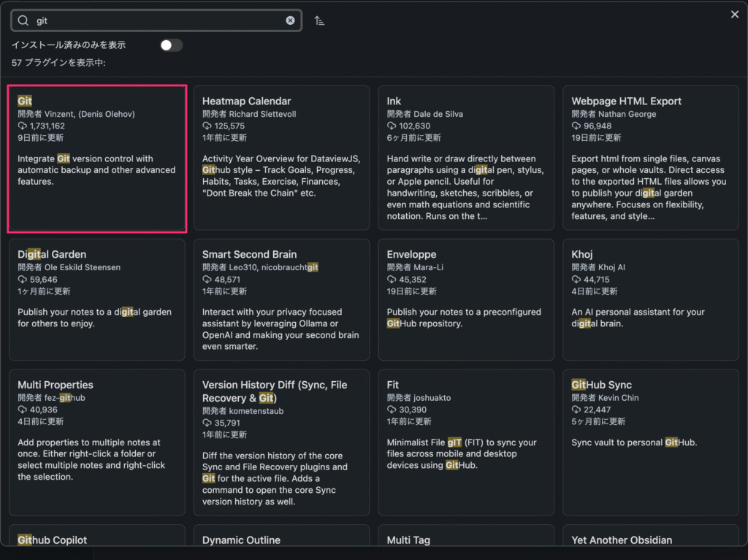
Task: Click the download icon beside 40,936
Action: [x=23, y=410]
